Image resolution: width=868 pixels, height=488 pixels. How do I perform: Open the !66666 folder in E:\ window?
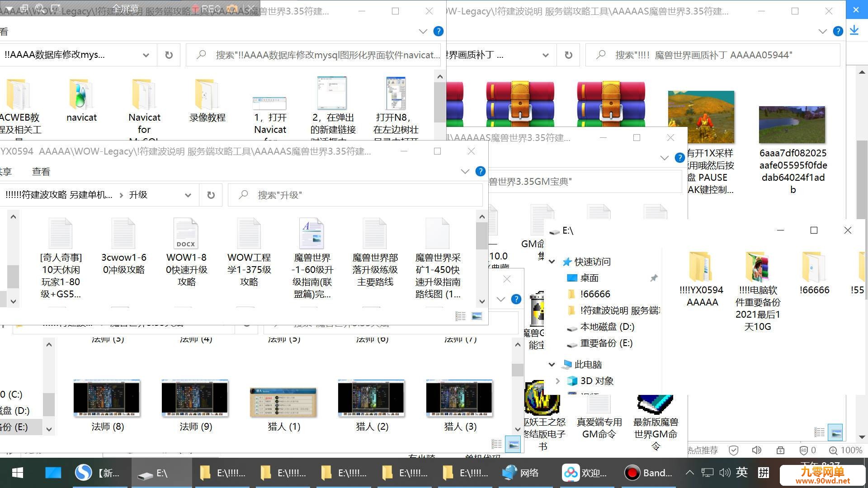[814, 267]
